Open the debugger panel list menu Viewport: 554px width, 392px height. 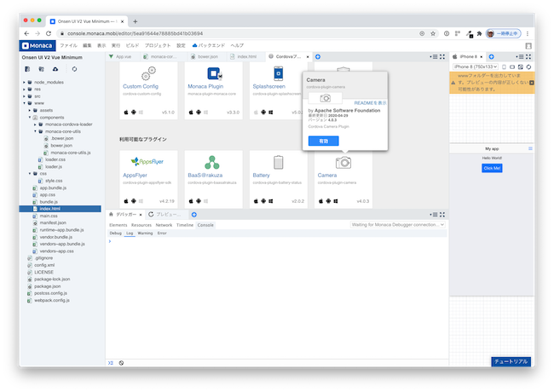pos(434,215)
